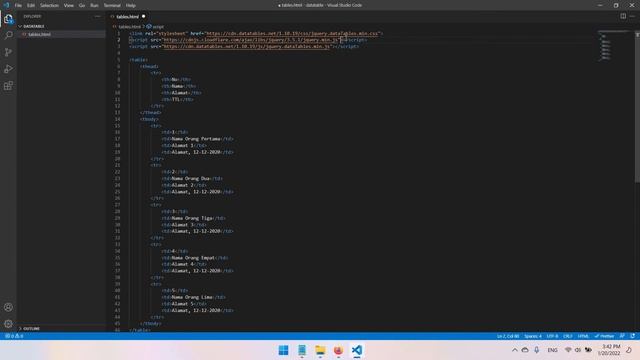640x360 pixels.
Task: Expand the OUTLINE section
Action: [61, 328]
